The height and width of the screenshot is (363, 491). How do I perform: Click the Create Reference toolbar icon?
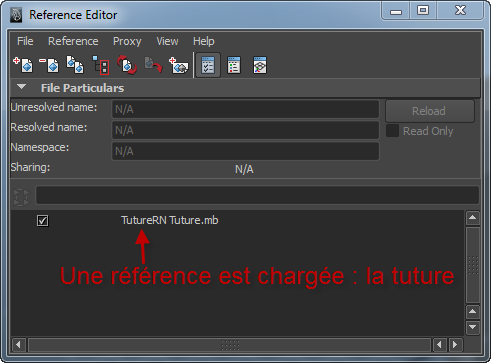tap(23, 65)
